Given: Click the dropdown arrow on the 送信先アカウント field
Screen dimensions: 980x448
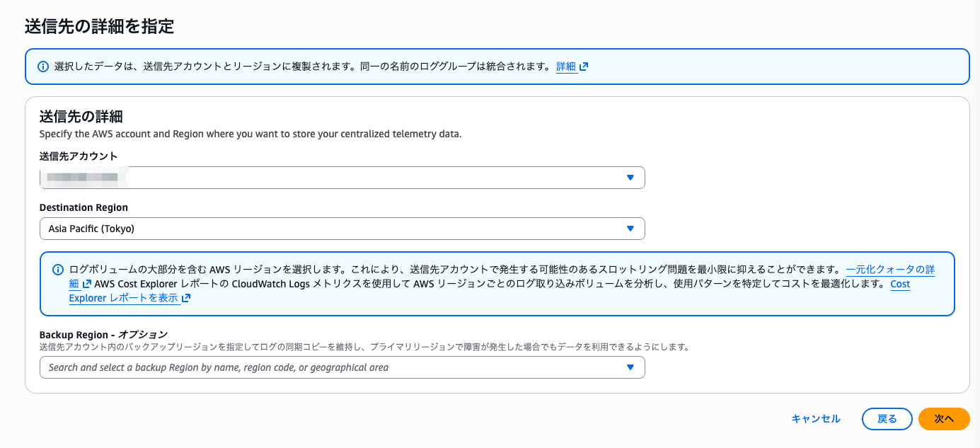Looking at the screenshot, I should coord(629,178).
